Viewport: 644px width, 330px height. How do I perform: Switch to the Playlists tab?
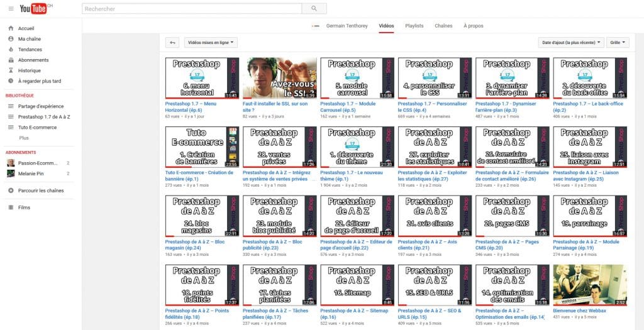point(414,26)
